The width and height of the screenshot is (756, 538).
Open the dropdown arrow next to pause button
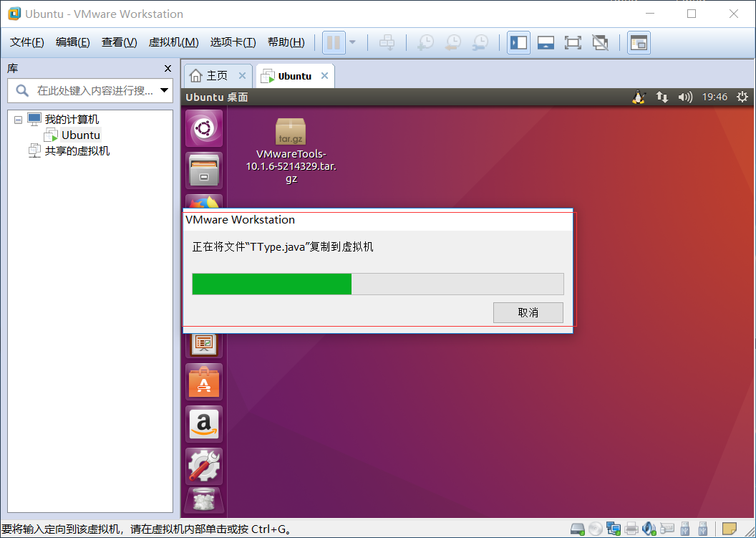click(x=352, y=42)
